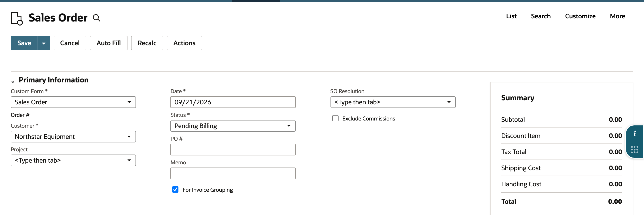
Task: Click the Shipping Cost label in Summary
Action: tap(521, 168)
